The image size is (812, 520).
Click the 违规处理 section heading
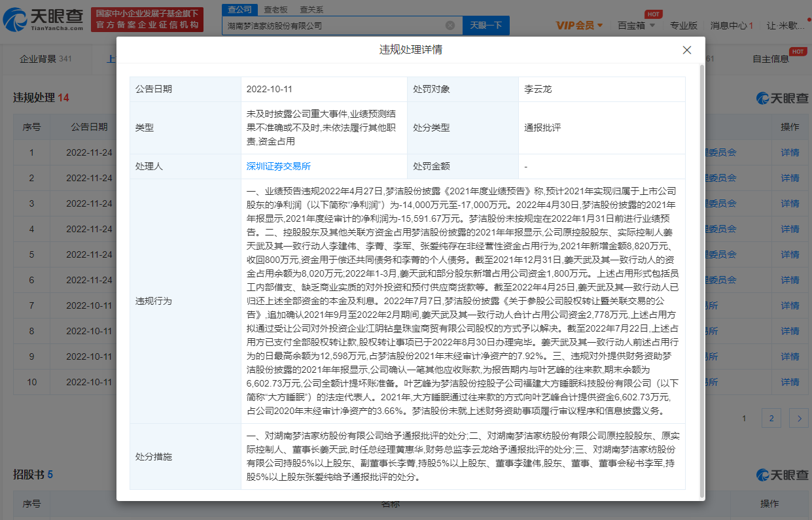click(35, 97)
